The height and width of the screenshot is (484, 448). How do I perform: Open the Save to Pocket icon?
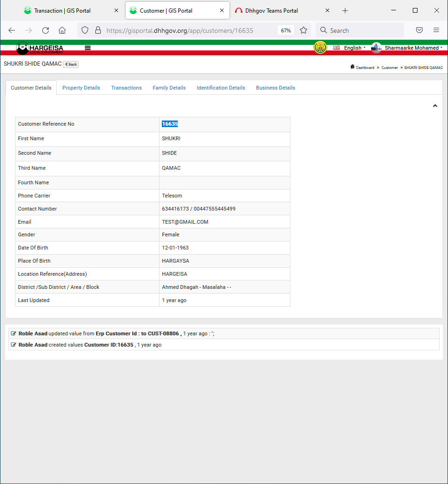click(419, 30)
